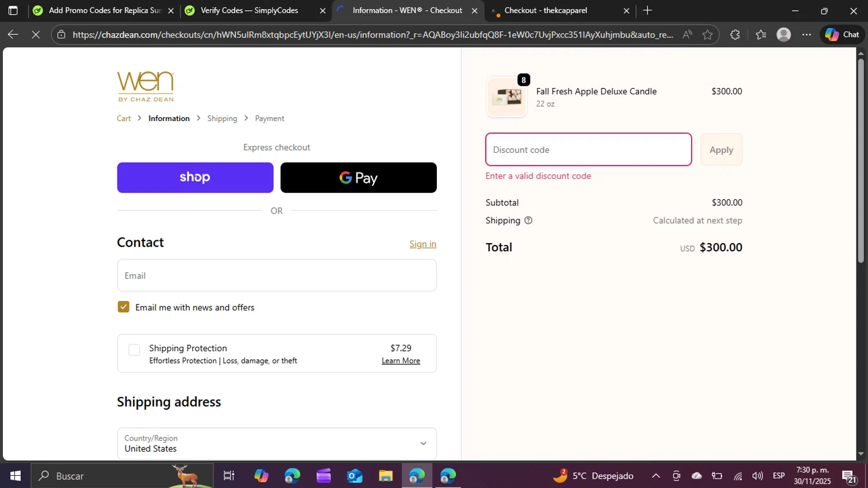This screenshot has height=488, width=868.
Task: Switch to Verify Codes SimplyCodes tab
Action: [249, 10]
